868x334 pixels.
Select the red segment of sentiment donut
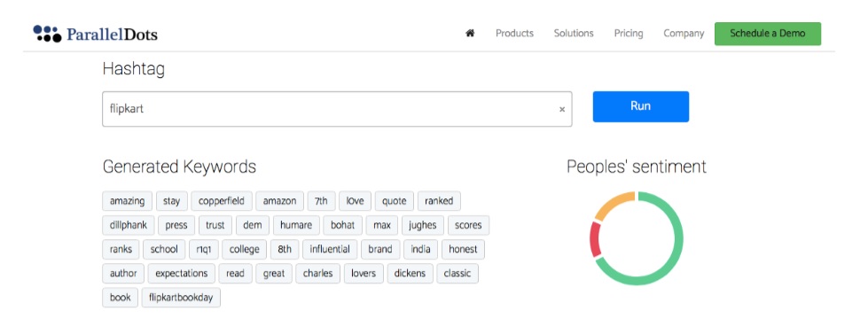point(595,239)
